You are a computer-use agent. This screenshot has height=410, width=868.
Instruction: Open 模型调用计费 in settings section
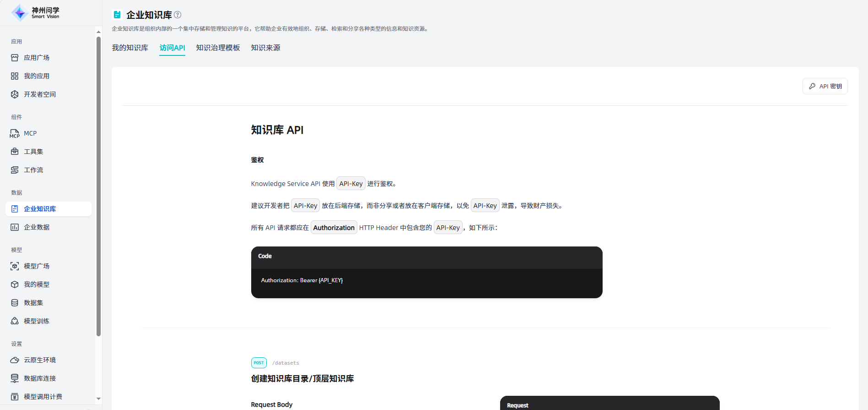43,397
